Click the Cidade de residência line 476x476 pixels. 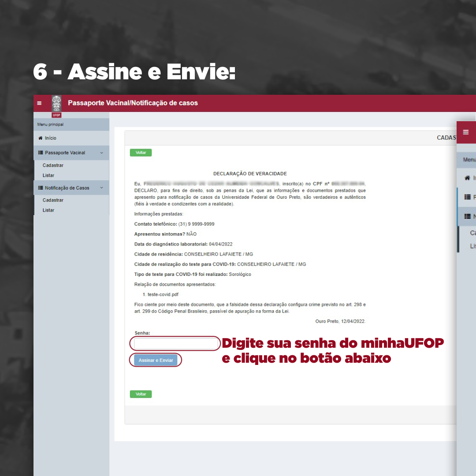[193, 254]
